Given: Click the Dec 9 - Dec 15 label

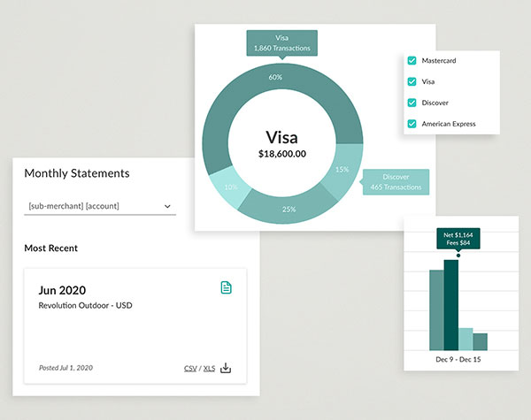Looking at the screenshot, I should 458,359.
